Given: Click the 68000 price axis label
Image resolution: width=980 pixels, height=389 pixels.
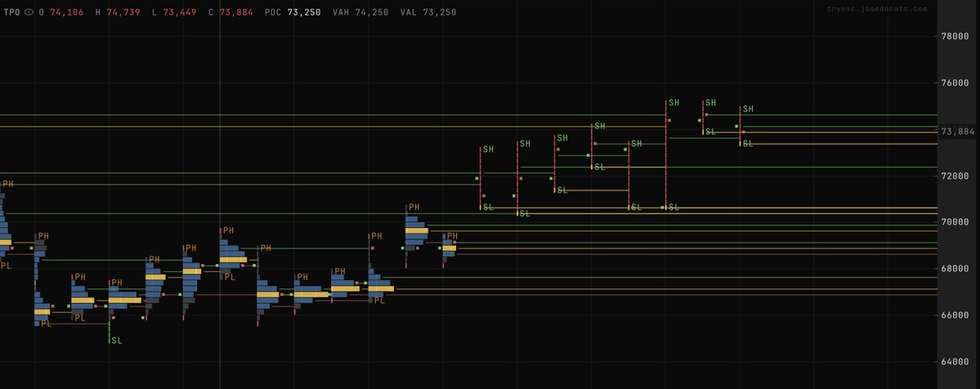Looking at the screenshot, I should pyautogui.click(x=955, y=268).
